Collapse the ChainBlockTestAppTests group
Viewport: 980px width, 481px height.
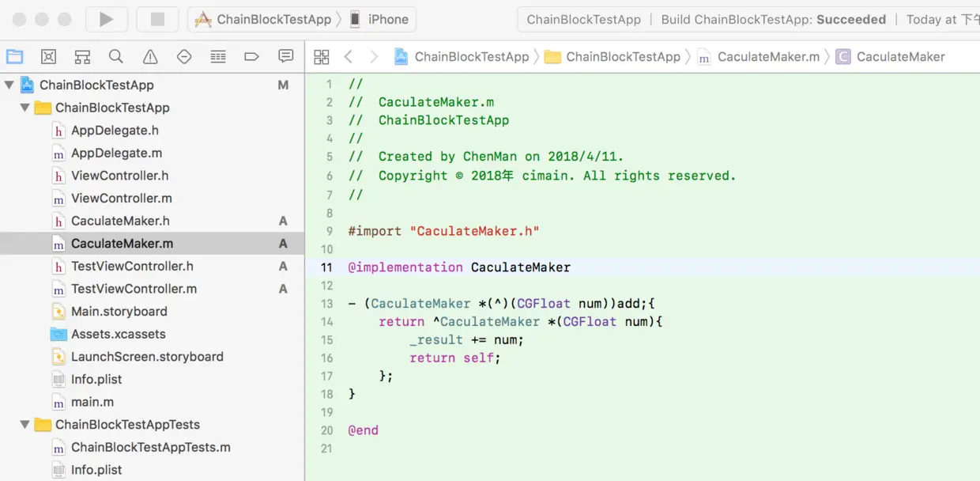pos(25,425)
